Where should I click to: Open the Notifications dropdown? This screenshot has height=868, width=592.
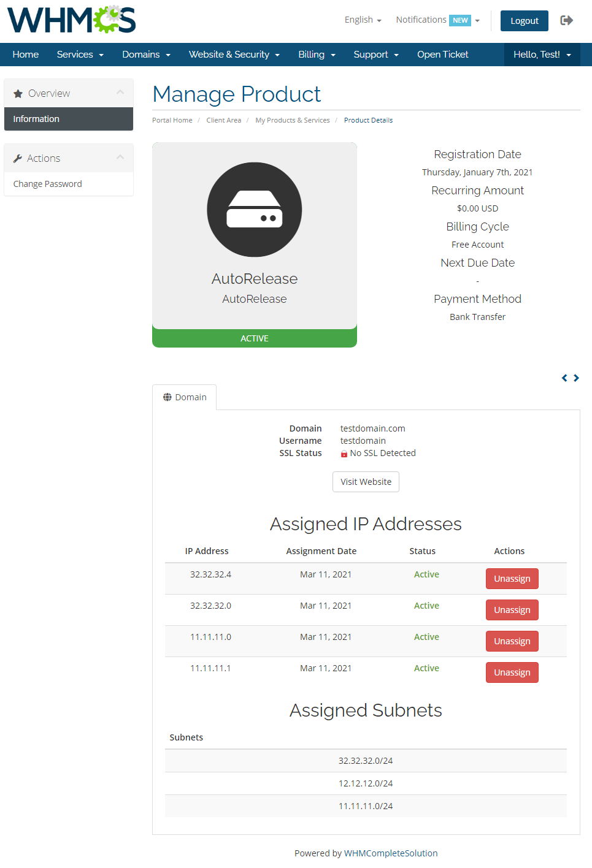click(437, 20)
